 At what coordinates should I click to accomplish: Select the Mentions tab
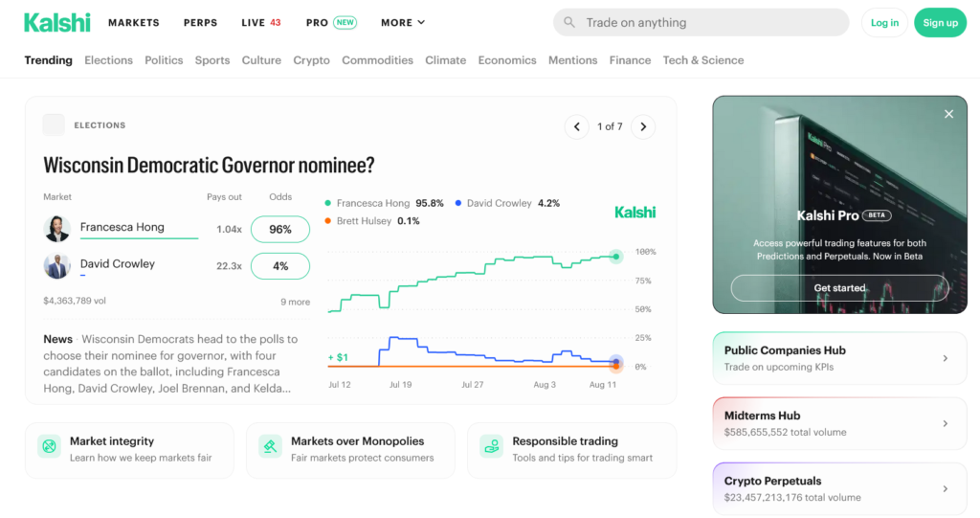point(572,60)
